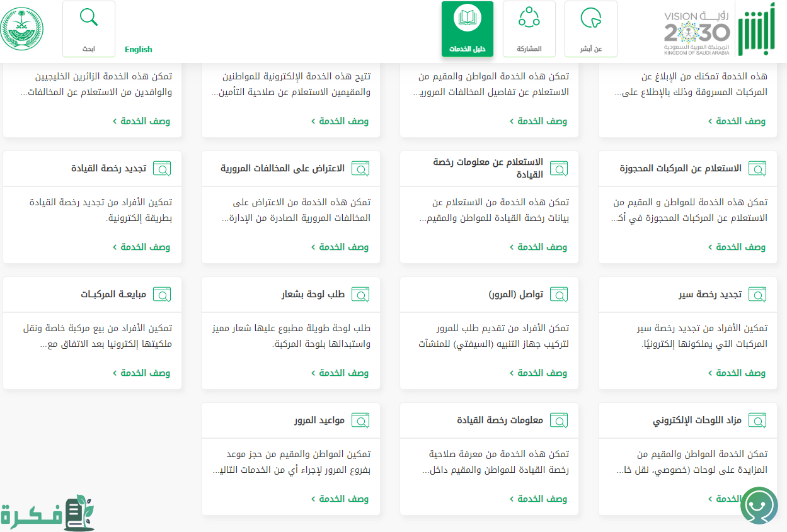Expand وصف الخدمة under طلب لوحة بشعار

point(340,373)
